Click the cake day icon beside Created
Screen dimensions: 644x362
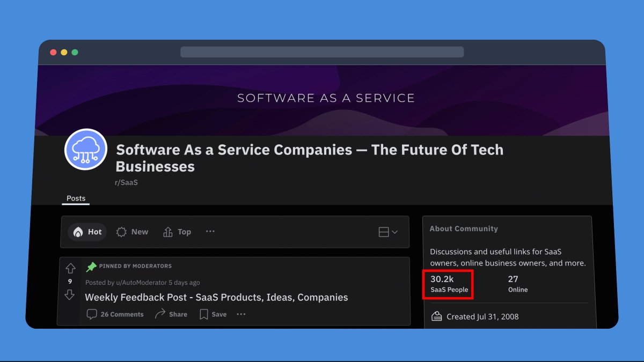click(x=437, y=316)
